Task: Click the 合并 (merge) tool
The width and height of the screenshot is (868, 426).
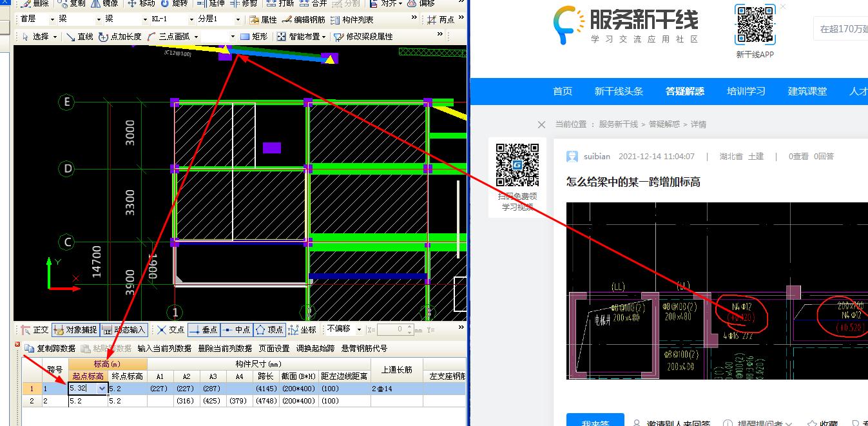Action: coord(313,3)
